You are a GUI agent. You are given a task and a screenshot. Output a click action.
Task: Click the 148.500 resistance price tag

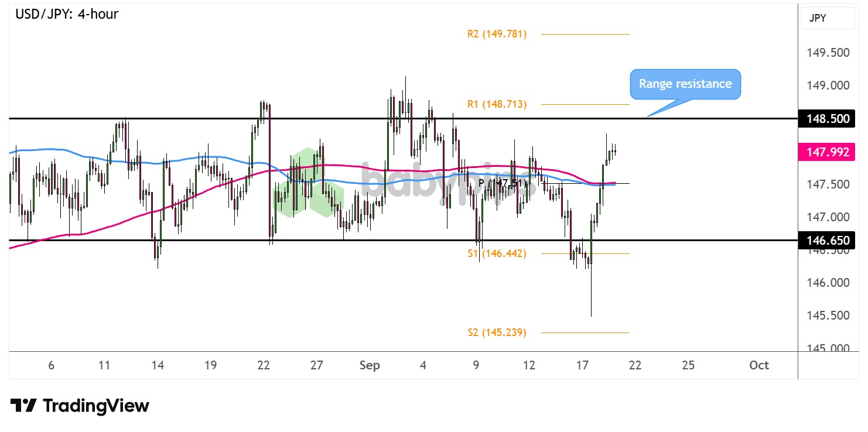pyautogui.click(x=827, y=119)
